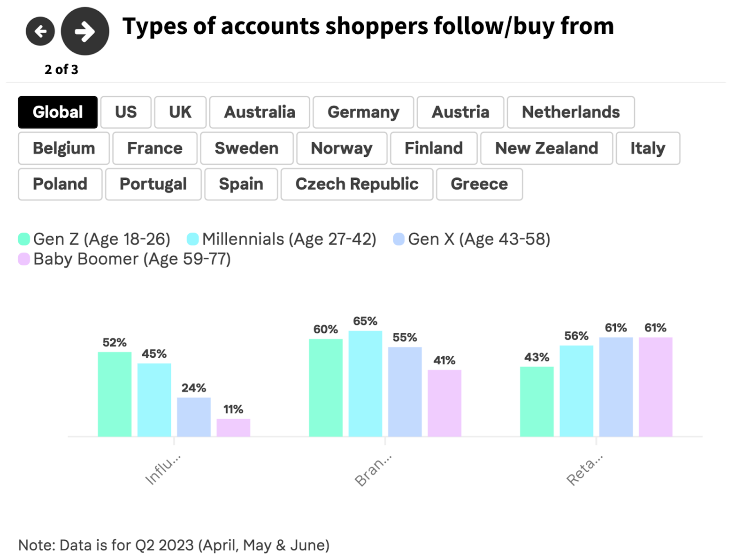751x560 pixels.
Task: Click the Gen X legend color dot
Action: click(399, 238)
